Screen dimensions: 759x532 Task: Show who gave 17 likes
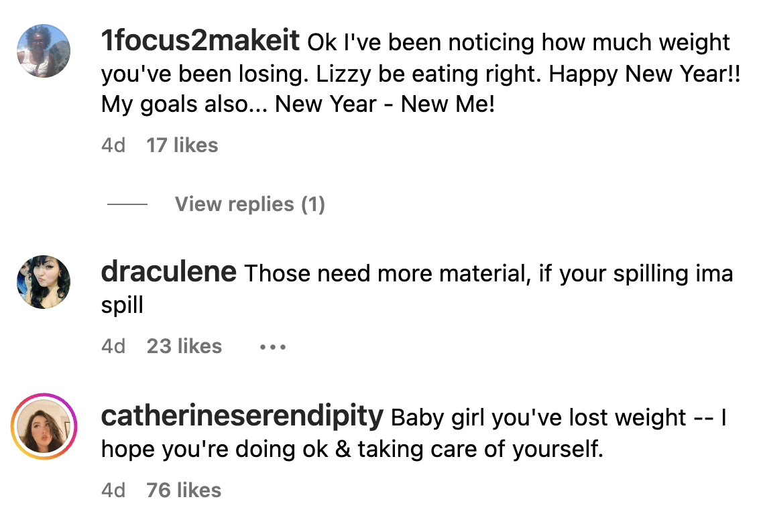(182, 145)
